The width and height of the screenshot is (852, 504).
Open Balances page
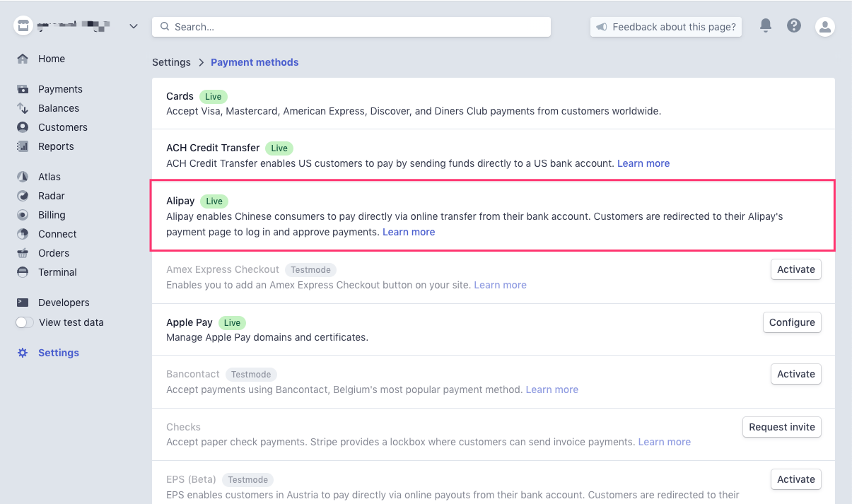click(59, 108)
